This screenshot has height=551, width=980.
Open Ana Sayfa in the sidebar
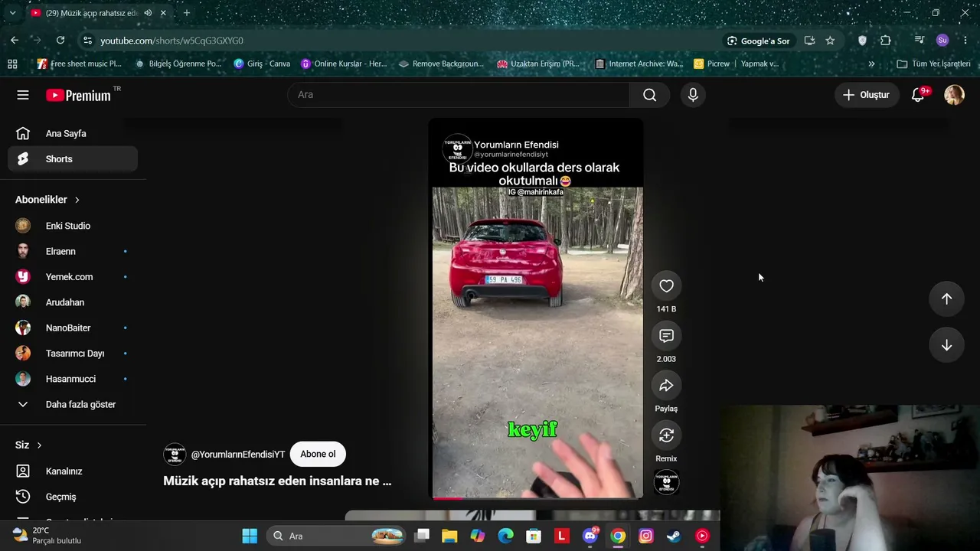(73, 134)
